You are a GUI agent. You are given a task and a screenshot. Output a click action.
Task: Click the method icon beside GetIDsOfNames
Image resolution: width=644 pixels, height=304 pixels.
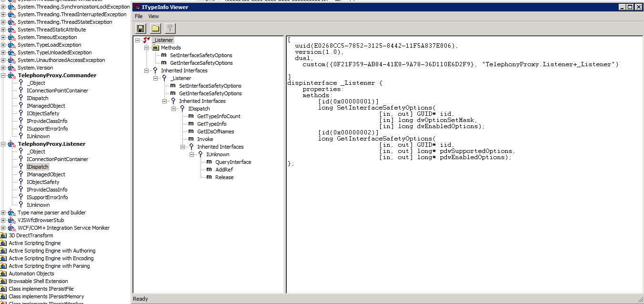(x=191, y=132)
